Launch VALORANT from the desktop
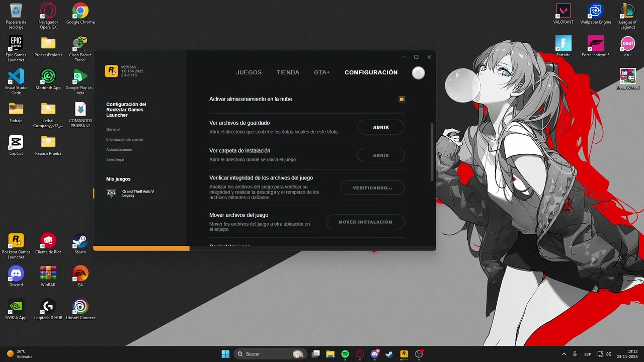The image size is (644, 362). [563, 14]
